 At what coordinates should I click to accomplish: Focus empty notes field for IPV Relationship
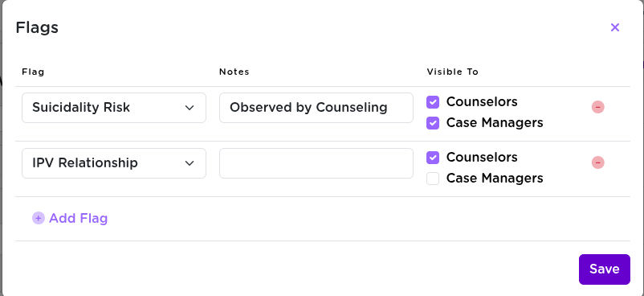(x=316, y=163)
